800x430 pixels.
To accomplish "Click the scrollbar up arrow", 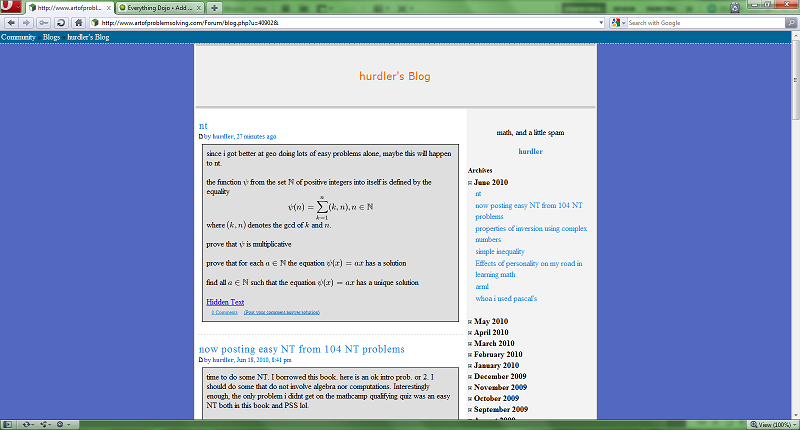I will [795, 35].
